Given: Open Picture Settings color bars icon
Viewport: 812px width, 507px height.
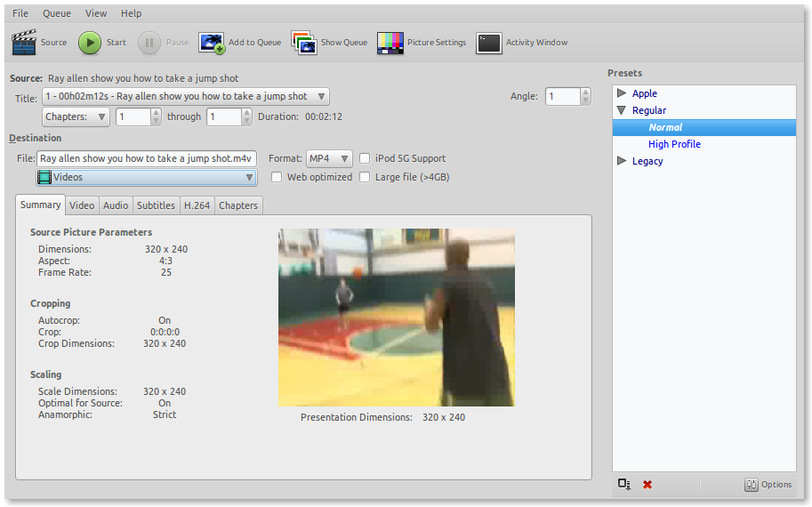Looking at the screenshot, I should pyautogui.click(x=390, y=43).
